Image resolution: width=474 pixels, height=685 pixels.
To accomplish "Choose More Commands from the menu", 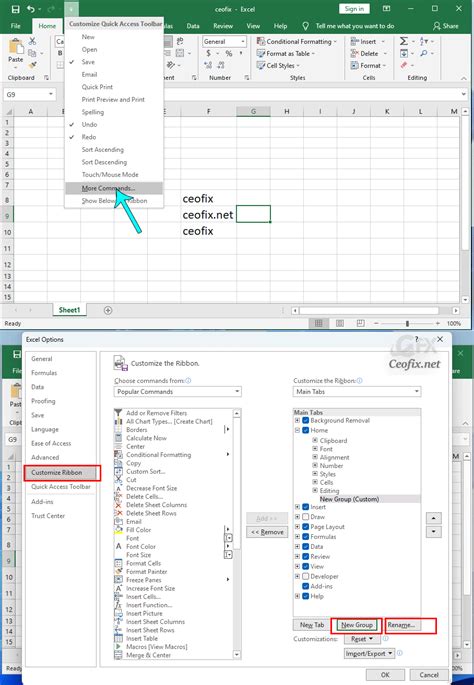I will pos(114,188).
